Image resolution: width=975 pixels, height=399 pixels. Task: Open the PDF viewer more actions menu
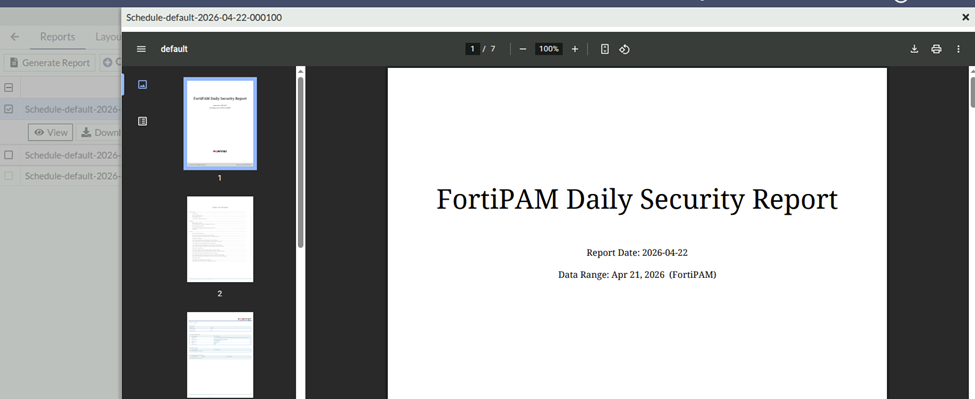coord(958,49)
